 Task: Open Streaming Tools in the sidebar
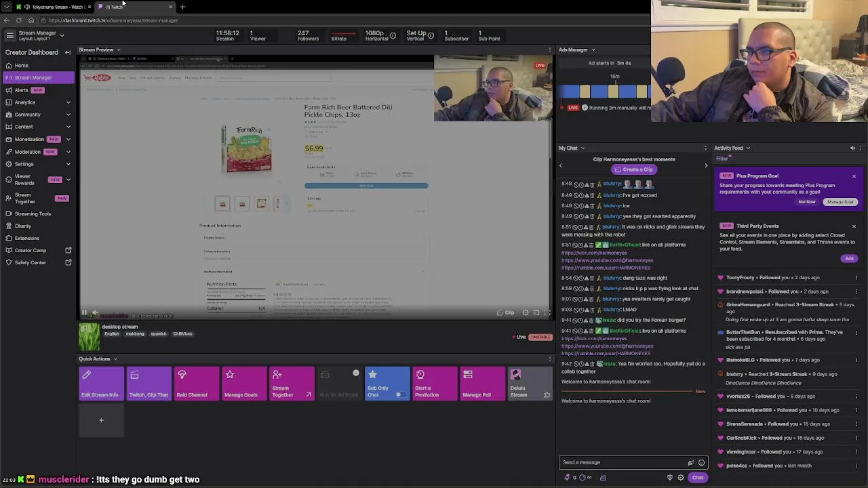(x=37, y=213)
